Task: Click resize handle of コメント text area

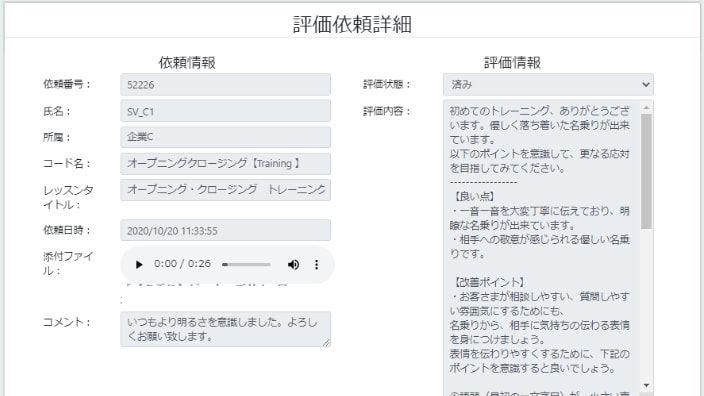Action: [326, 343]
